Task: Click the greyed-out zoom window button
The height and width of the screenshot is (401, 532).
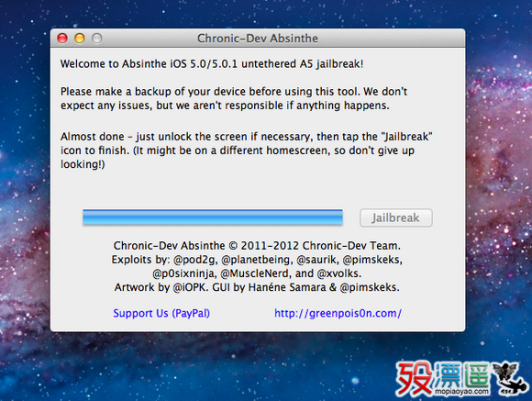Action: [97, 38]
